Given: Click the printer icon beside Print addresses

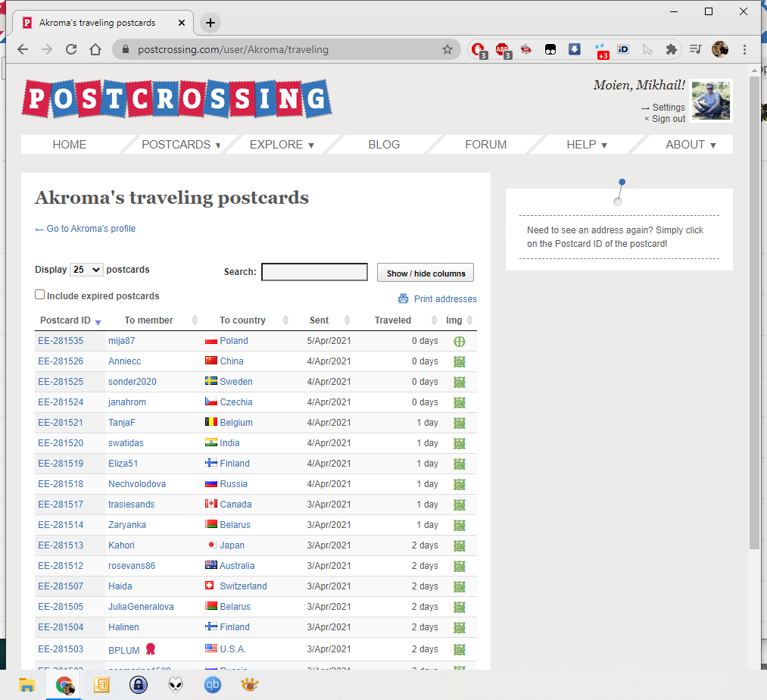Looking at the screenshot, I should 403,298.
